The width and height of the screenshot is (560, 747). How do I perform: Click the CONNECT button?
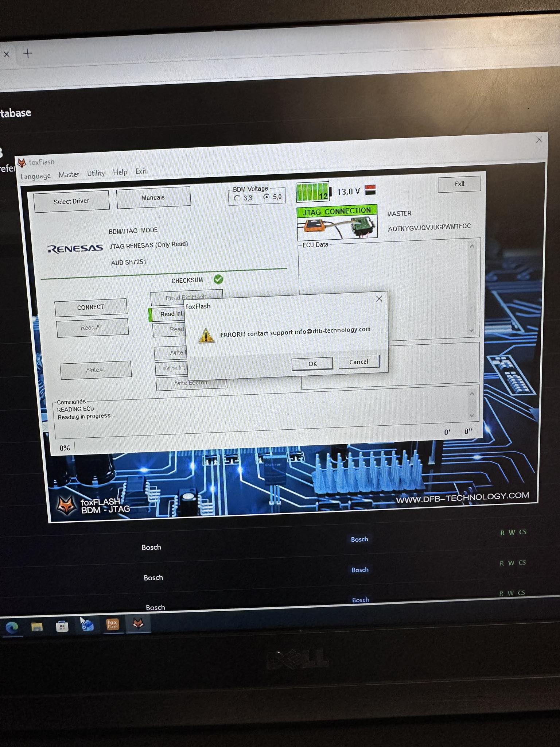click(91, 307)
